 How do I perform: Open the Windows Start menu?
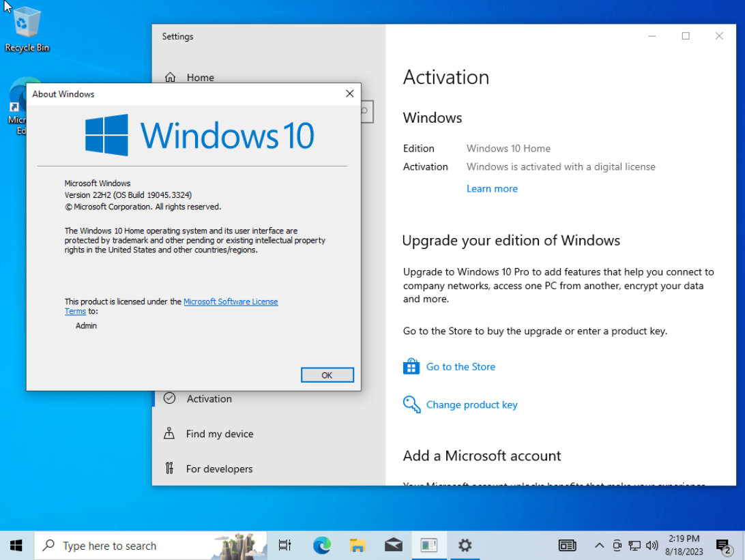click(x=16, y=545)
